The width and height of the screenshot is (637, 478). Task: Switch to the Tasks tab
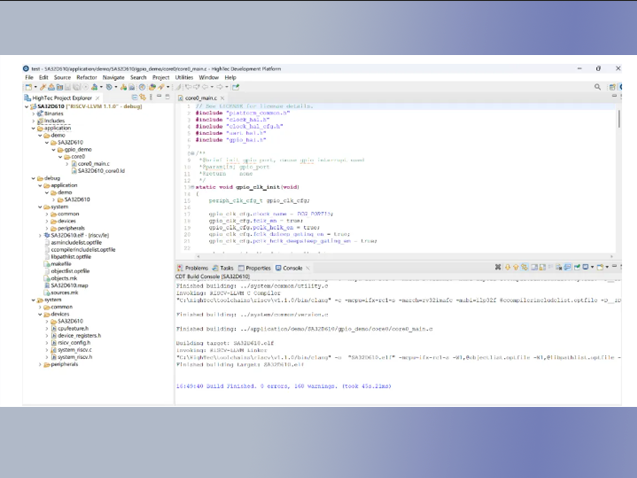(223, 268)
